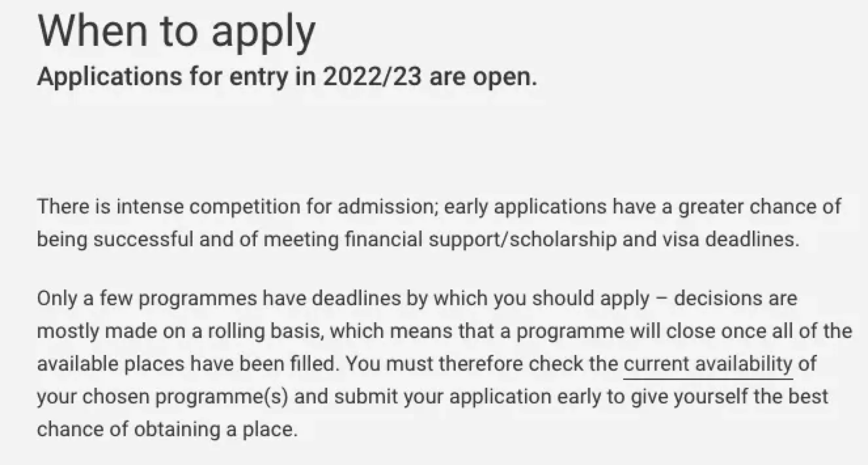This screenshot has height=465, width=868.
Task: Click the "When to apply" heading
Action: point(177,30)
